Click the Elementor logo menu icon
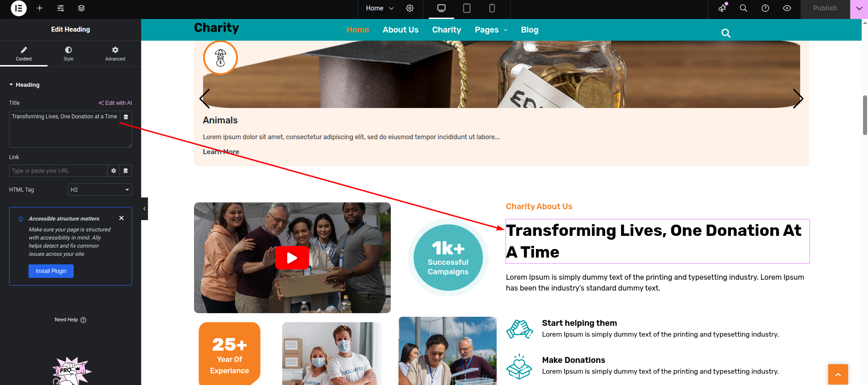Image resolution: width=868 pixels, height=385 pixels. [19, 8]
